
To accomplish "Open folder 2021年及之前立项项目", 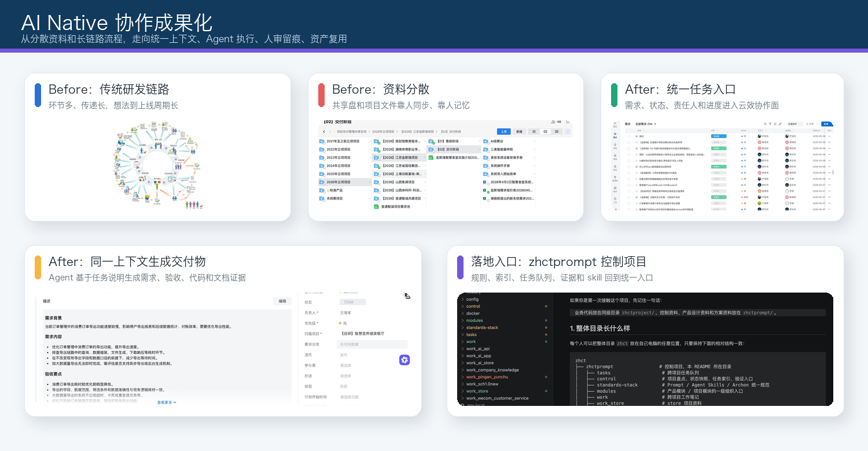I will 339,141.
